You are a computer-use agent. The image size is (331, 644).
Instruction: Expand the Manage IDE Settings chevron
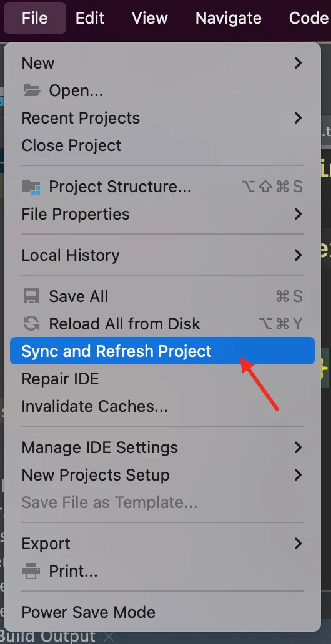(x=298, y=447)
